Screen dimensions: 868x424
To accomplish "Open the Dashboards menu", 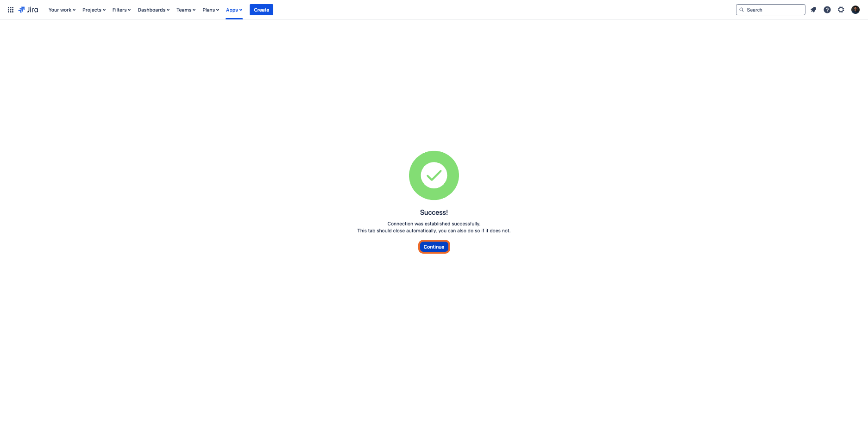I will (154, 10).
